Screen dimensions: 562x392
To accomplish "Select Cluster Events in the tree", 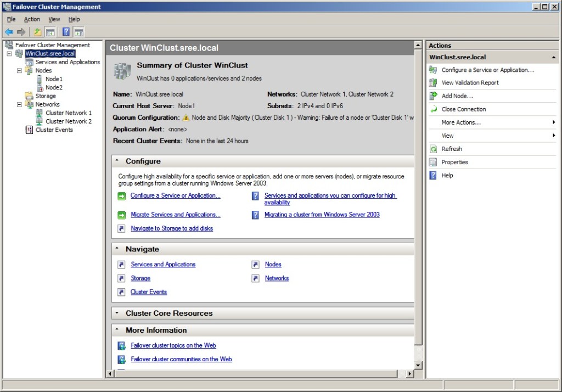I will pyautogui.click(x=54, y=130).
